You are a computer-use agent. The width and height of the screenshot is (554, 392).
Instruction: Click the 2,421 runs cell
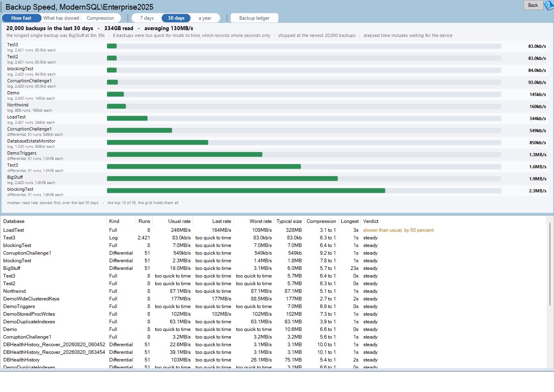click(x=144, y=238)
